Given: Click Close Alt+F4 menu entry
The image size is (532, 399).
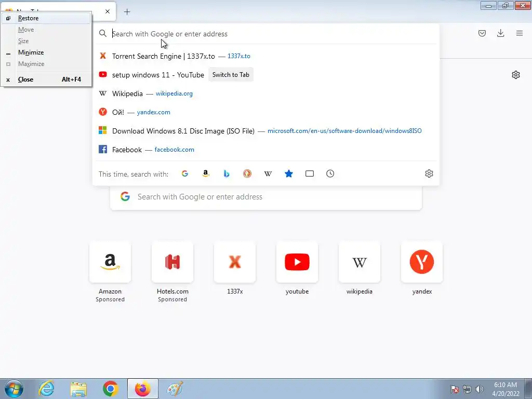Looking at the screenshot, I should tap(46, 79).
